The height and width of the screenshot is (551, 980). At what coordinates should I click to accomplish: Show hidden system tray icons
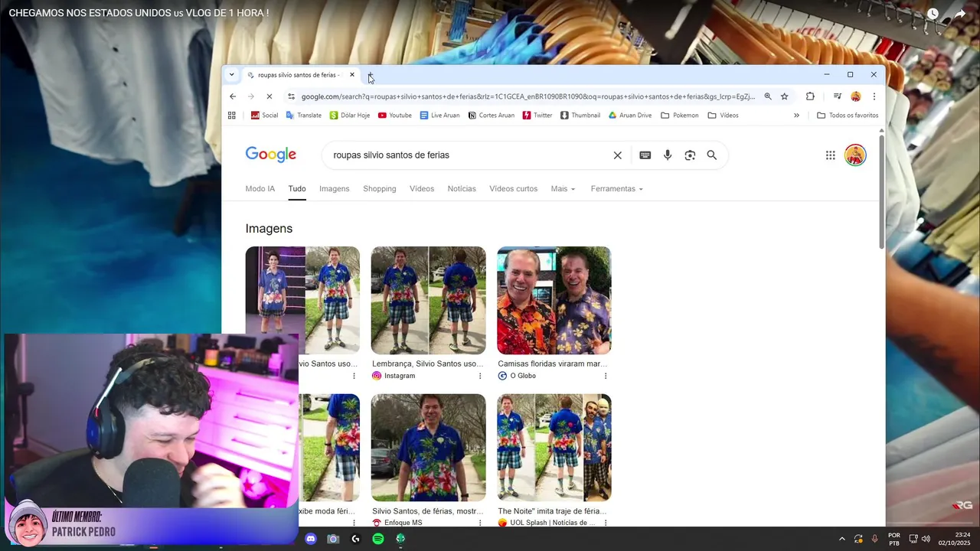(x=842, y=539)
